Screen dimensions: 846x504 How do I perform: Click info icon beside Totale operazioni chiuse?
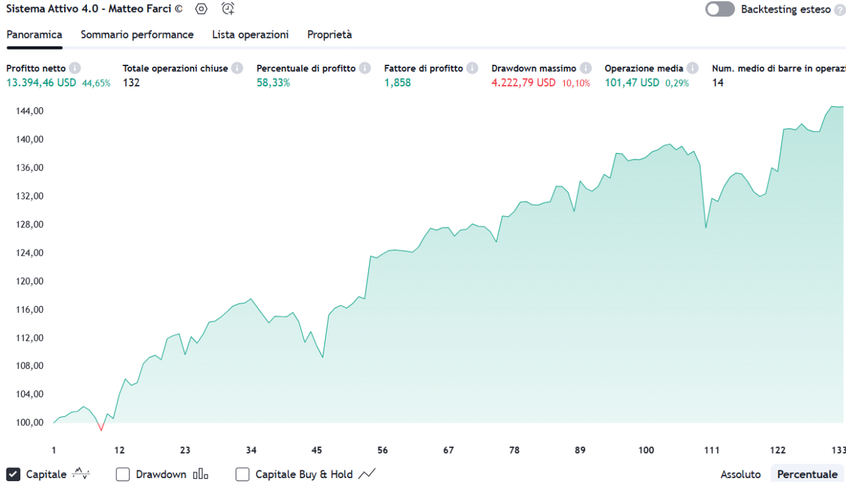(x=237, y=68)
